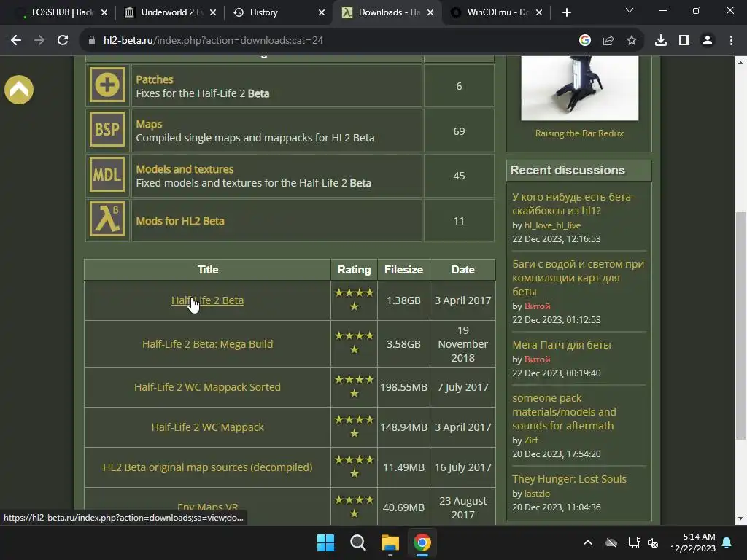
Task: Sort the table by the Filesize header
Action: [x=403, y=270]
